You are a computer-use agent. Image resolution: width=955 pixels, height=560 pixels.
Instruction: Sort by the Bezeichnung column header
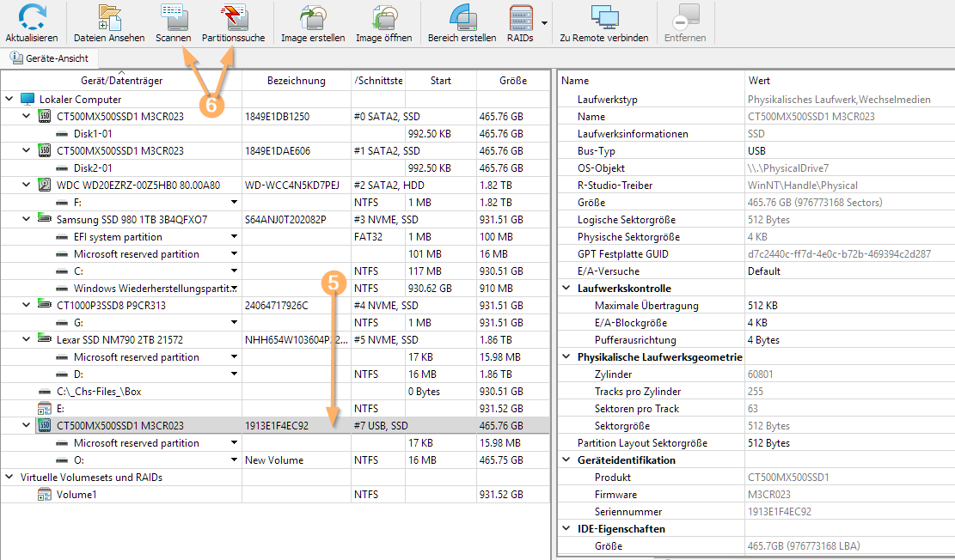pos(297,81)
